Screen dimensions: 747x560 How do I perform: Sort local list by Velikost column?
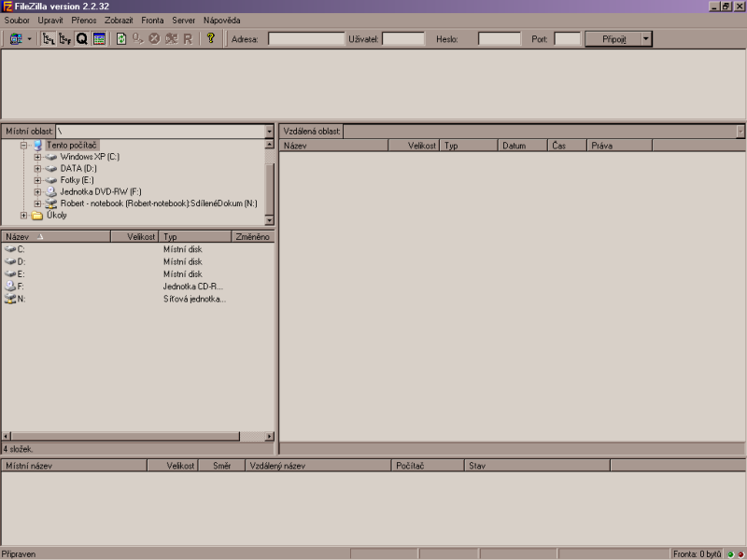point(134,237)
